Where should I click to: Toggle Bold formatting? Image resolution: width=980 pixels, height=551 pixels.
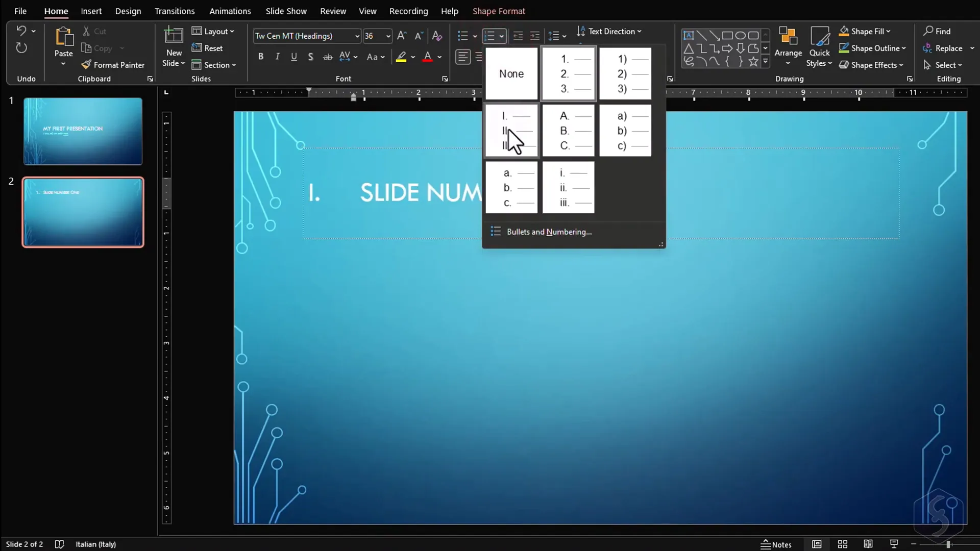click(261, 57)
